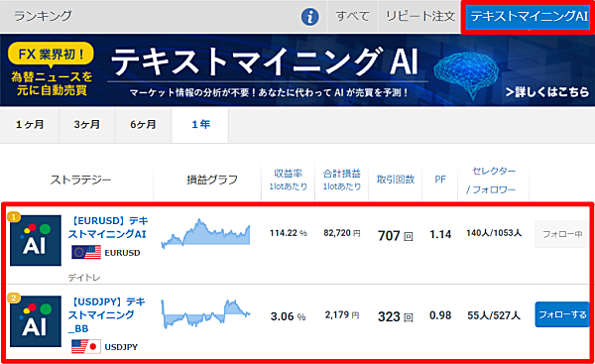Click the ストラテジー column header
The height and width of the screenshot is (364, 595).
(80, 180)
